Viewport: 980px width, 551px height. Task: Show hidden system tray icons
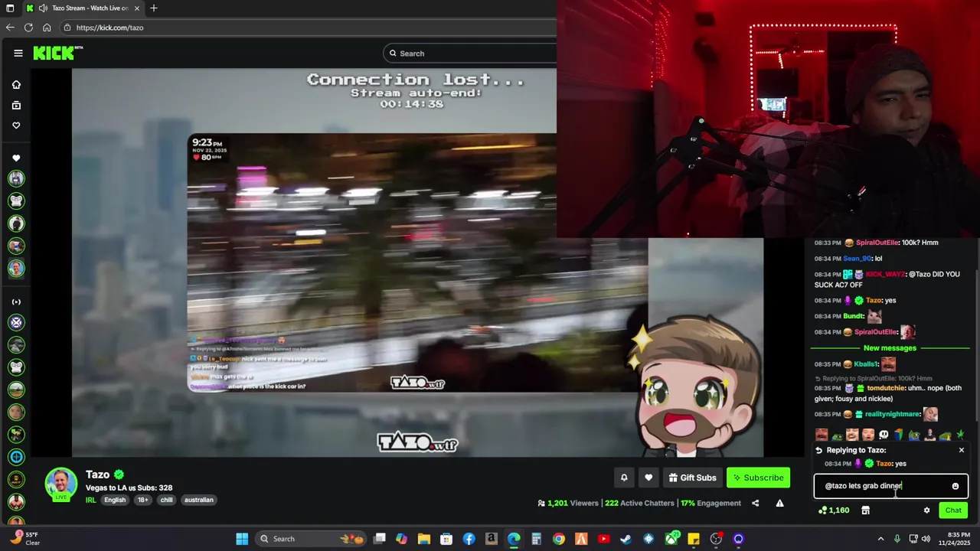(880, 539)
